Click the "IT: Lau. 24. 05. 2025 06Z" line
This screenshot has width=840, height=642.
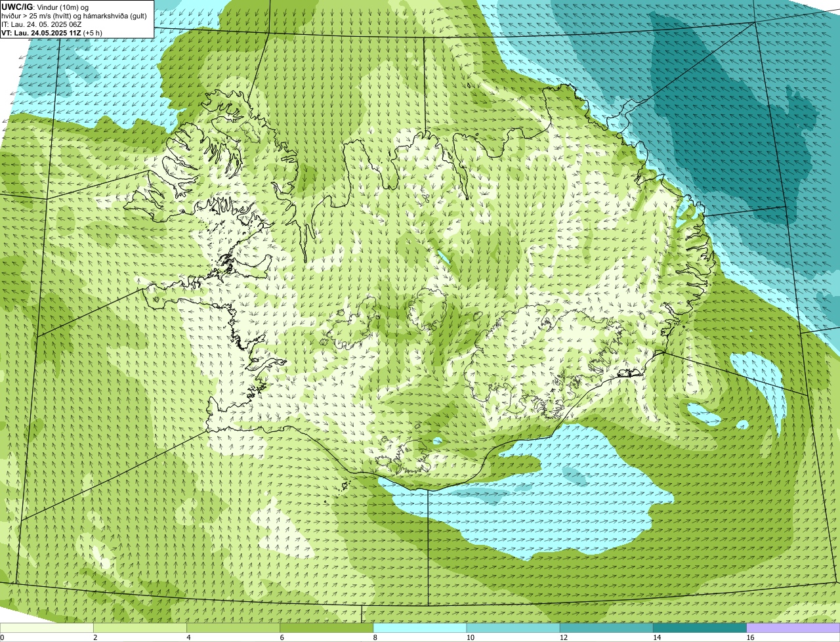click(x=41, y=24)
